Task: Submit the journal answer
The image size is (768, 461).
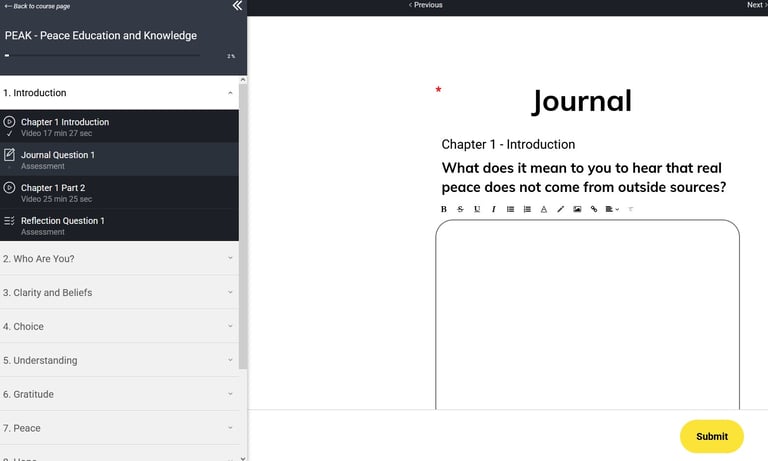Action: pos(712,436)
